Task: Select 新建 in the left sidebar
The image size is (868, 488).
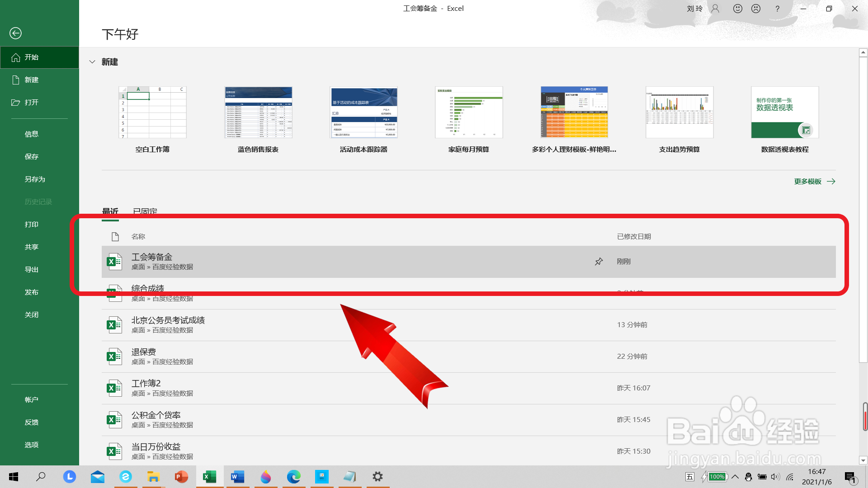Action: click(x=39, y=80)
